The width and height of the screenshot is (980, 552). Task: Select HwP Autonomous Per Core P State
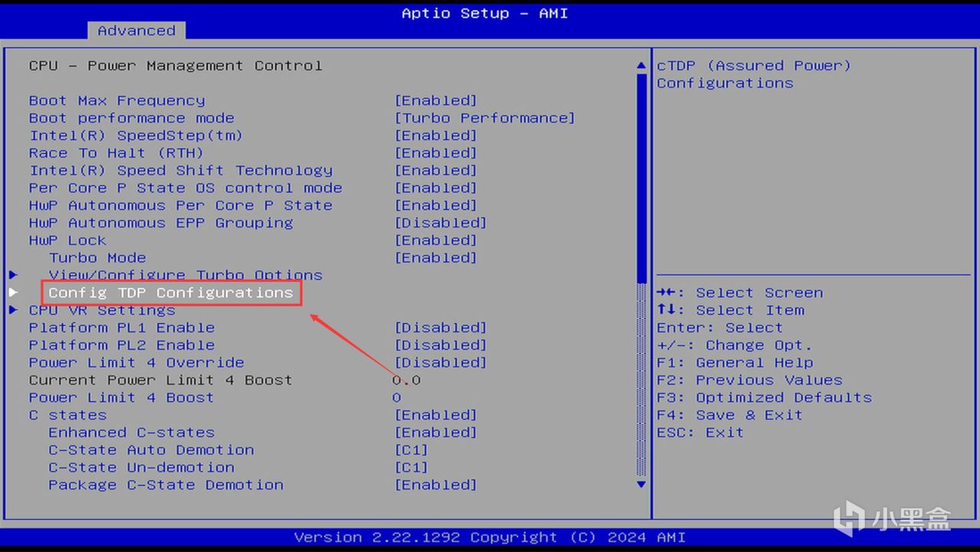tap(181, 205)
